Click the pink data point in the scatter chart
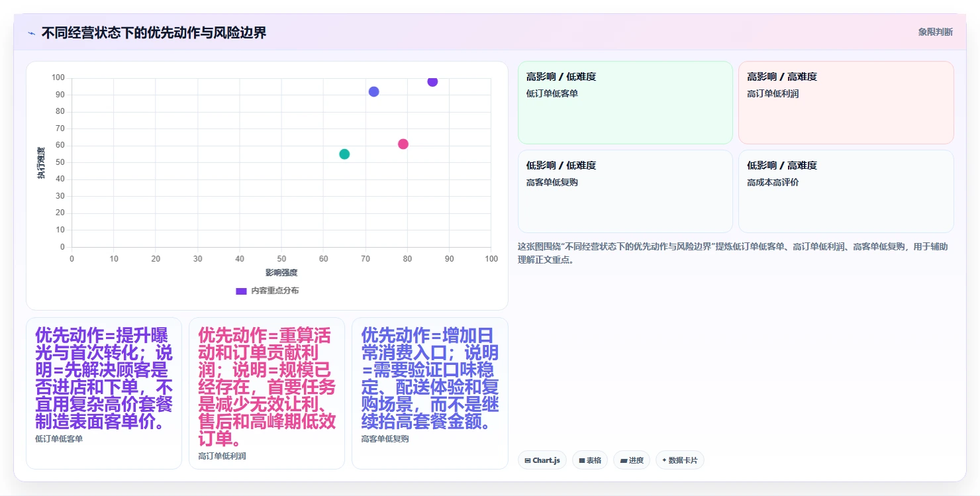Image resolution: width=980 pixels, height=496 pixels. click(403, 144)
